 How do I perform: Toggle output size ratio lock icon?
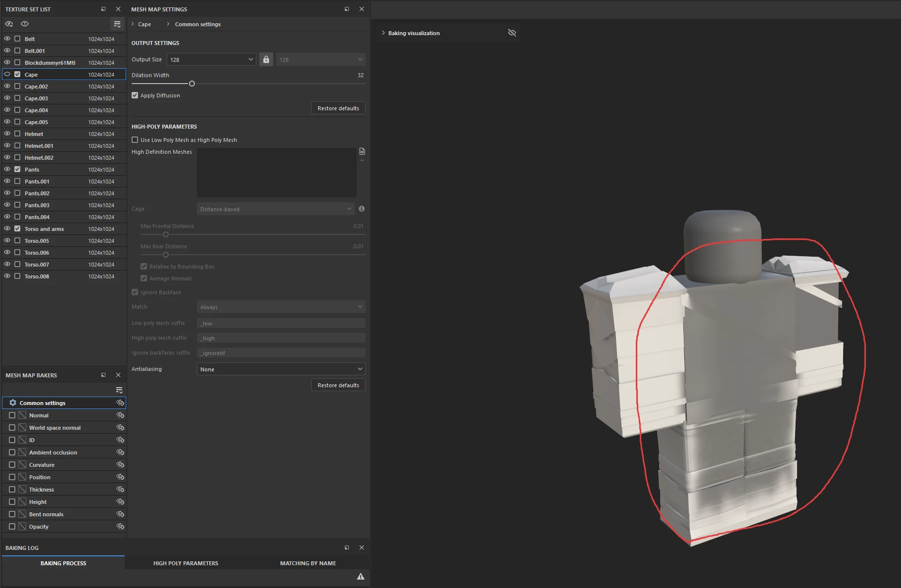click(266, 59)
